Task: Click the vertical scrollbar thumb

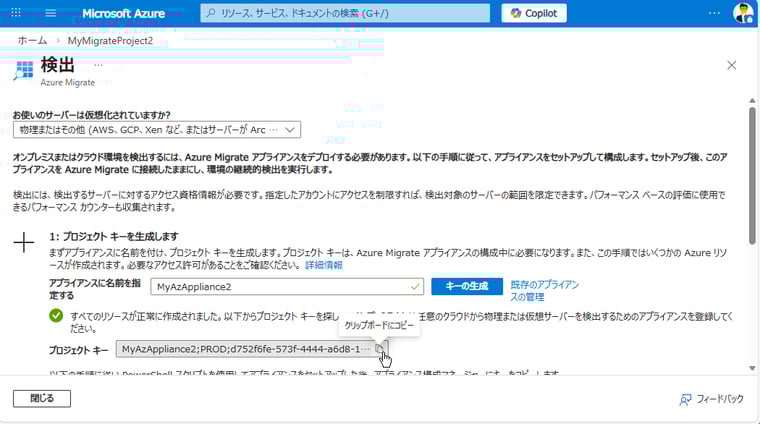Action: click(x=752, y=175)
